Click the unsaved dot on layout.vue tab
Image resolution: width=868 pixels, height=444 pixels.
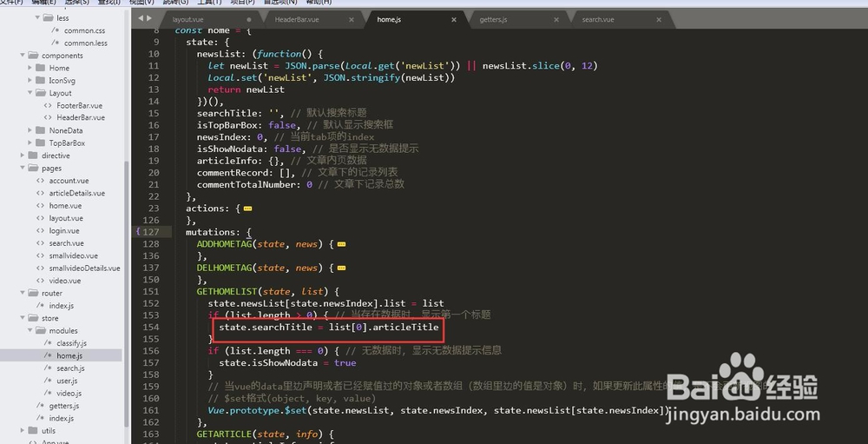click(249, 19)
